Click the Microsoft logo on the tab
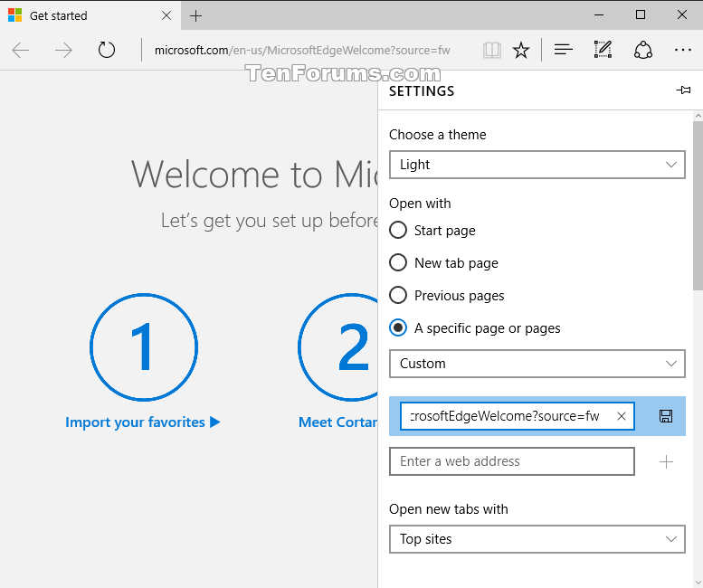The height and width of the screenshot is (588, 703). [14, 15]
